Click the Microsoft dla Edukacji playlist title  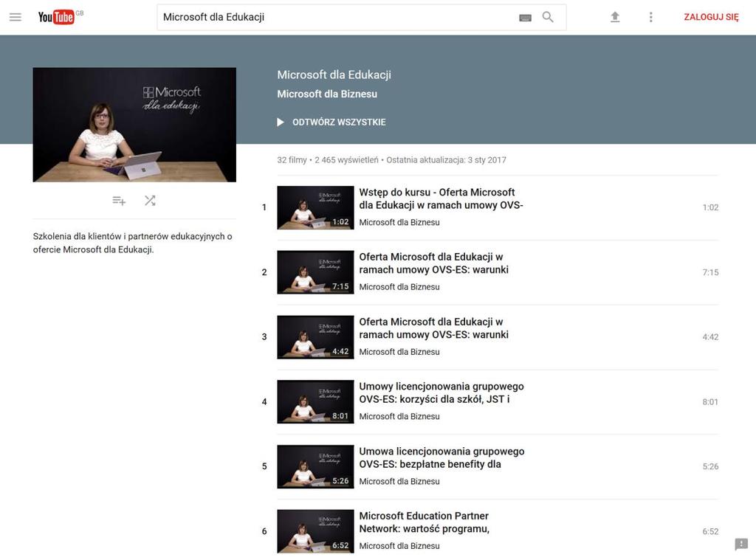coord(334,75)
